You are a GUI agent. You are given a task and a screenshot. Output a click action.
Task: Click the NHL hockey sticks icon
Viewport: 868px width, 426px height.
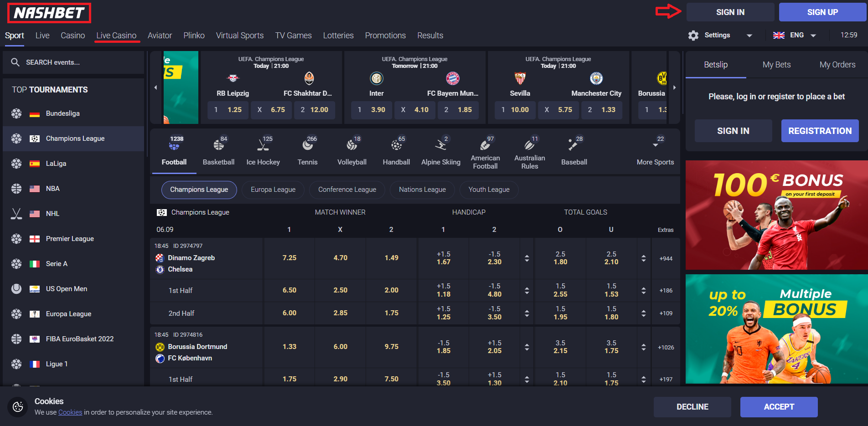[x=16, y=214]
